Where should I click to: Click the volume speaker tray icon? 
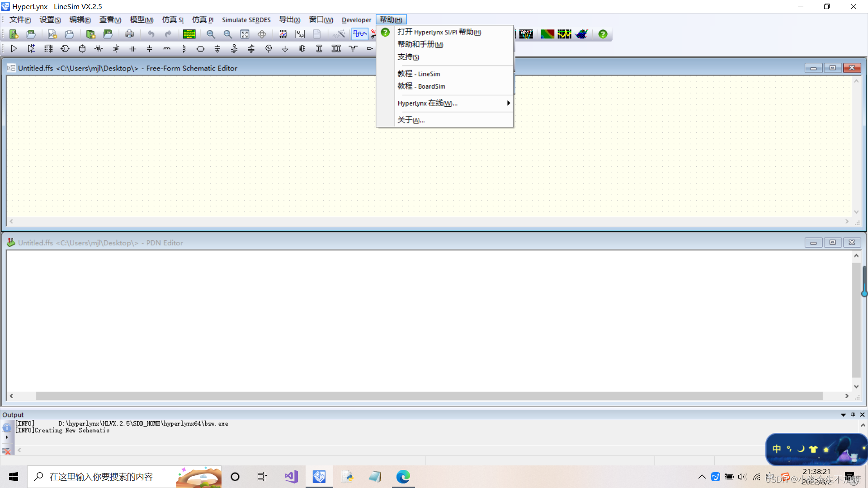[742, 477]
